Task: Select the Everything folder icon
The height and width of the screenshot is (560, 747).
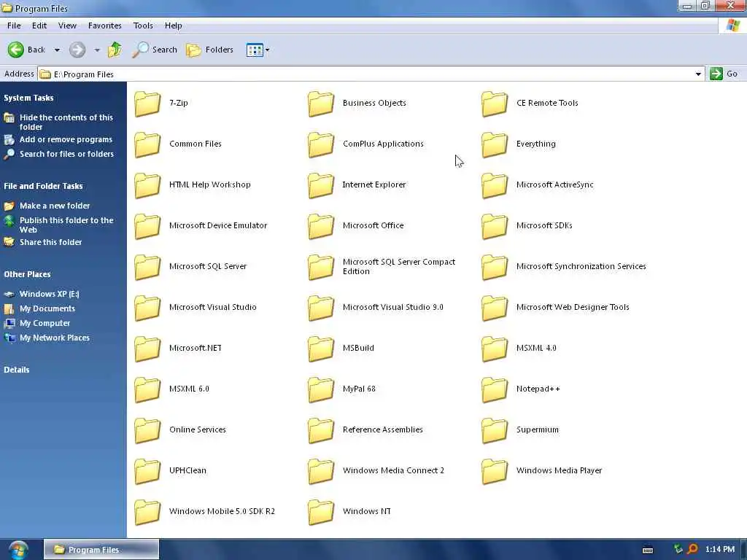Action: (x=495, y=145)
